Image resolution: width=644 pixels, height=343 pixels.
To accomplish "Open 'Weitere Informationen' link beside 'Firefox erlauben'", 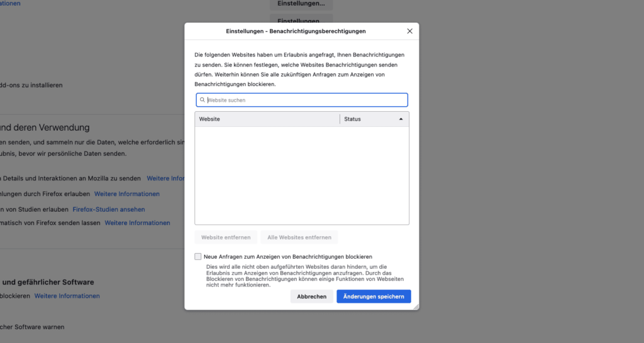I will click(127, 193).
